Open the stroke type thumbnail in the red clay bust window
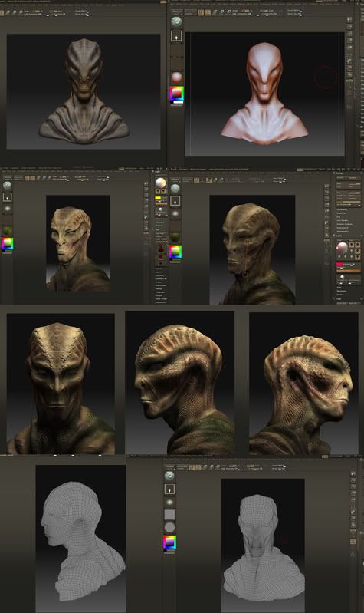364x613 pixels. tap(176, 35)
